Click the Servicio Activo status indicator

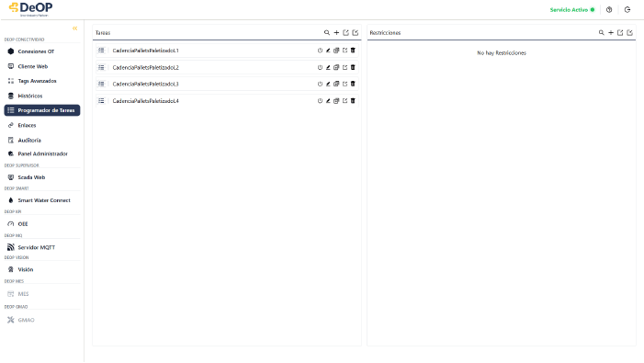[572, 9]
